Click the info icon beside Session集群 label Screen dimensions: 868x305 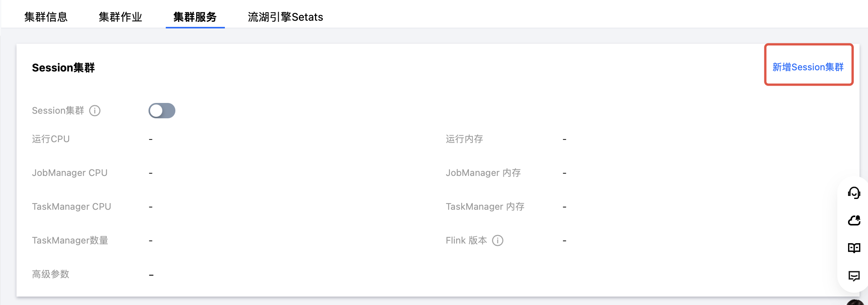(95, 111)
